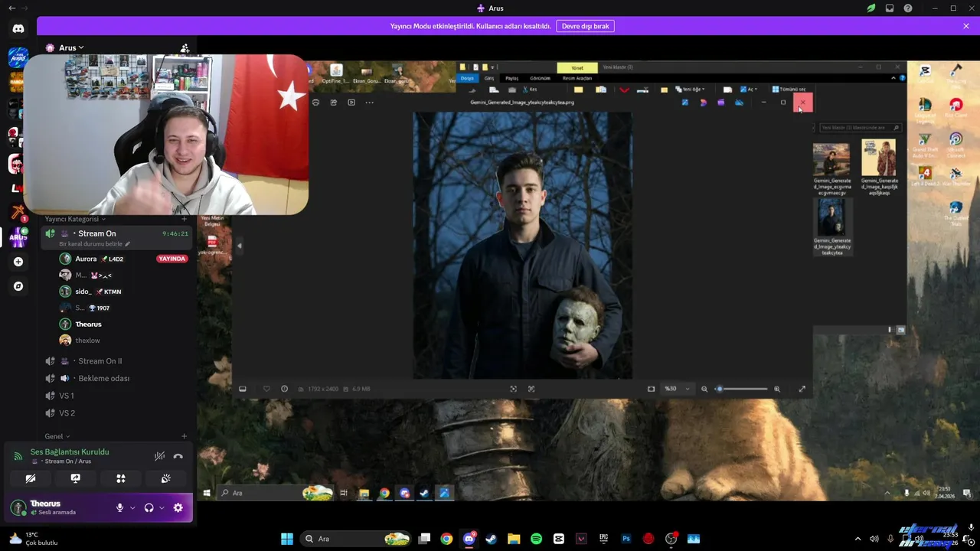Screen dimensions: 980x551
Task: Click the Share Your Screen button
Action: pyautogui.click(x=75, y=478)
